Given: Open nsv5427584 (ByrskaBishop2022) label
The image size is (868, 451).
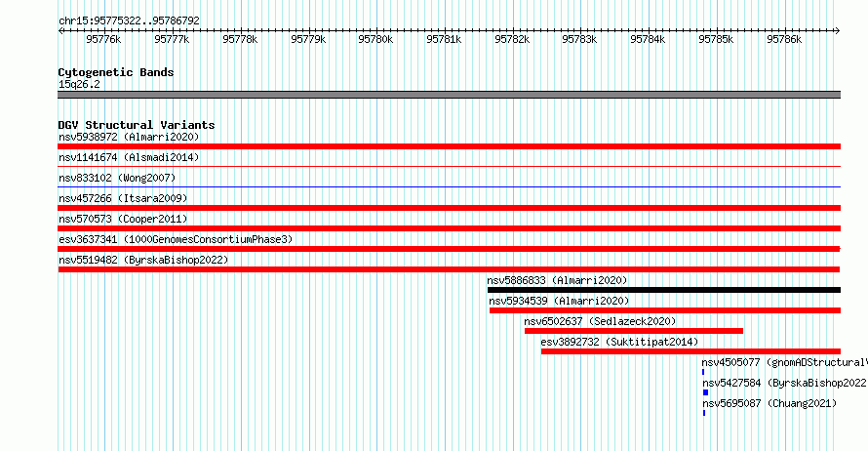Looking at the screenshot, I should (x=784, y=383).
